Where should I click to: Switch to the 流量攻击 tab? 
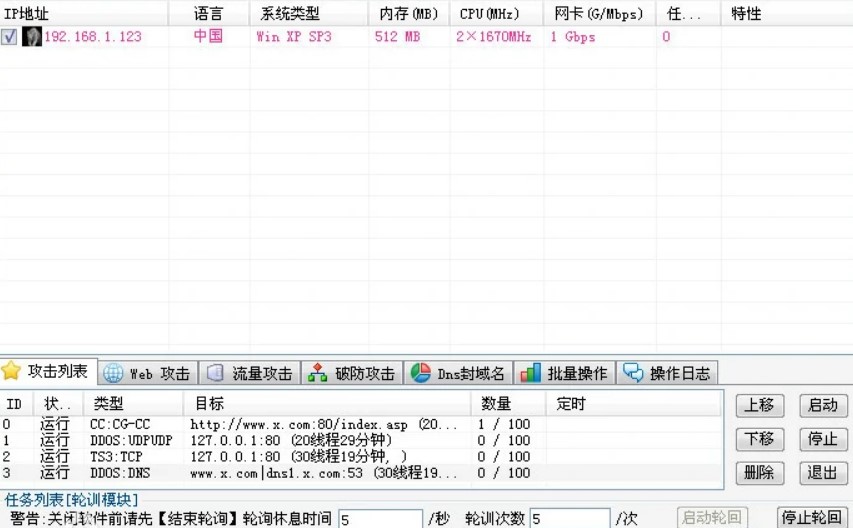coord(250,373)
